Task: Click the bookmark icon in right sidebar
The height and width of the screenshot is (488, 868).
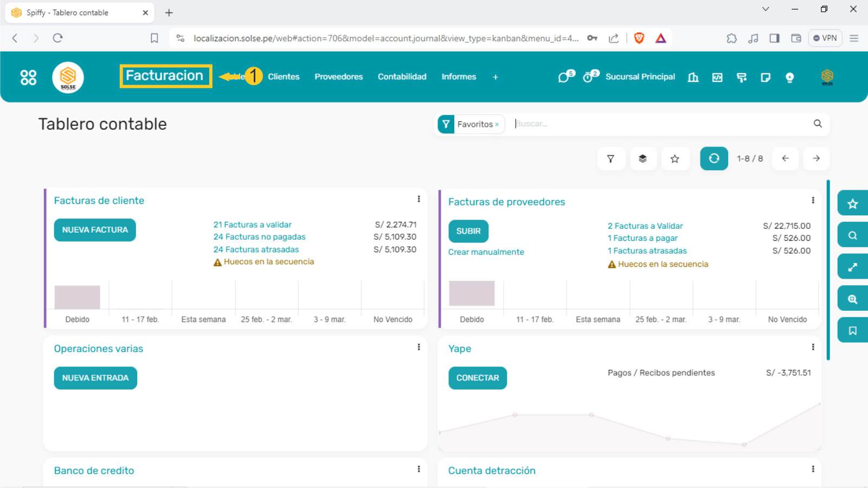Action: tap(852, 331)
